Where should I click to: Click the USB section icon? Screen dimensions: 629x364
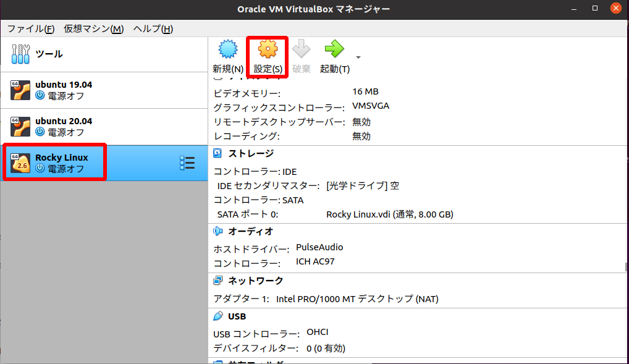[218, 316]
